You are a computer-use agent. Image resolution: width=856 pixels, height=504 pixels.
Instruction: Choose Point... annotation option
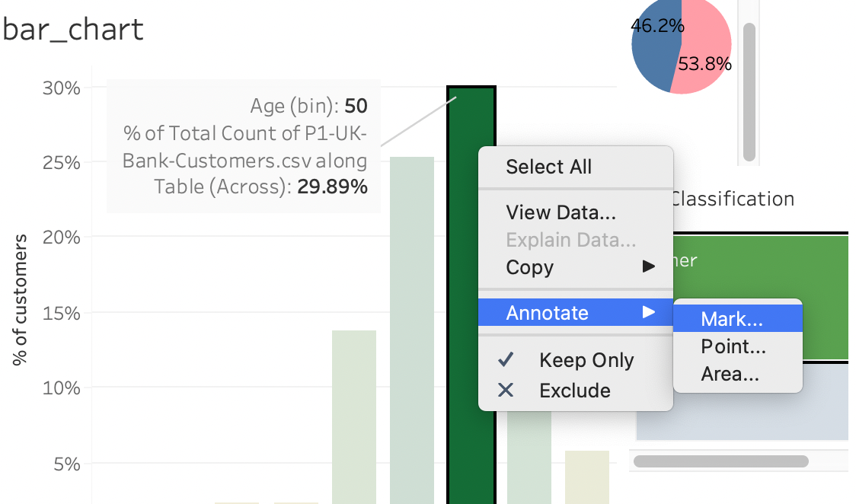coord(733,347)
